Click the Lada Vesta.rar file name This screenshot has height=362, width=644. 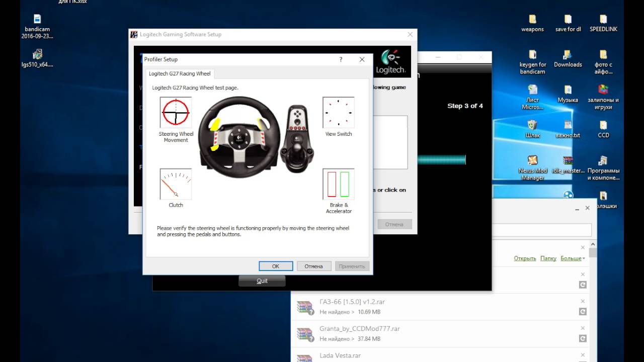[x=340, y=355]
